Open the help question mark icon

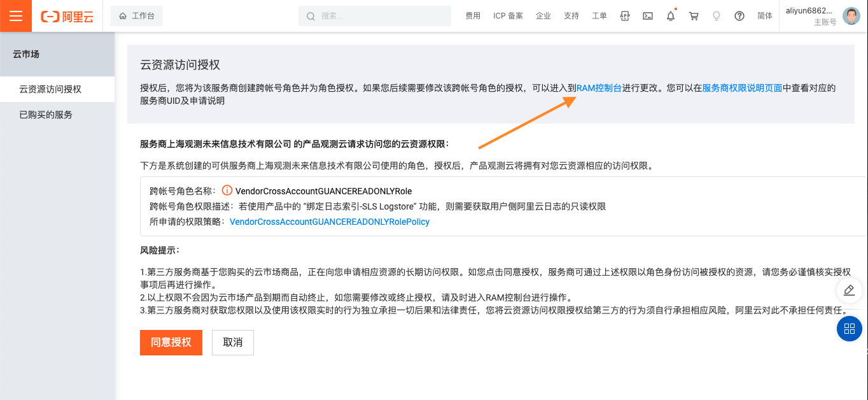click(739, 16)
